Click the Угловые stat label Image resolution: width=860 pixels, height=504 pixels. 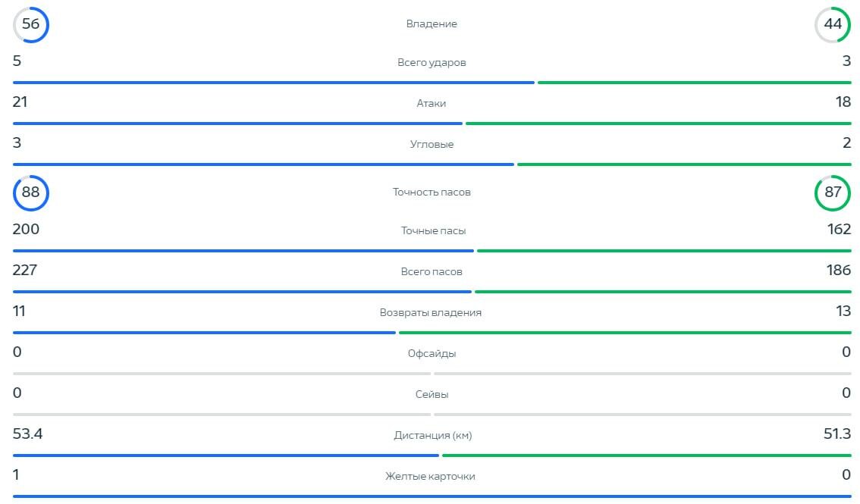coord(432,145)
